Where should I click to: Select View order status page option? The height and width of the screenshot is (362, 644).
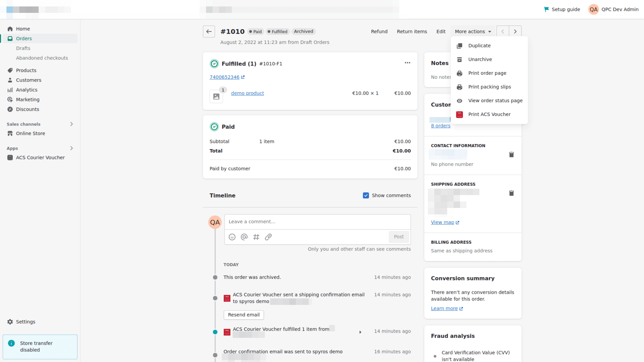(x=495, y=101)
